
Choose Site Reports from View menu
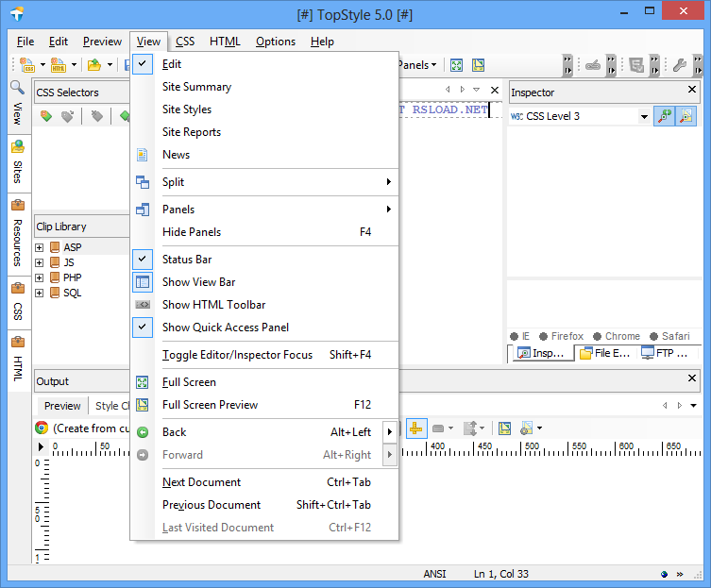pyautogui.click(x=264, y=132)
